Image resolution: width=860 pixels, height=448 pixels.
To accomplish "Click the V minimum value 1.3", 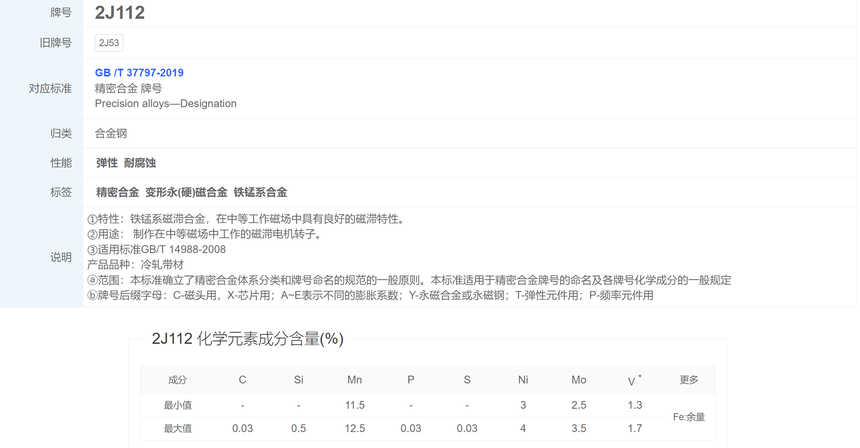I will tap(635, 405).
